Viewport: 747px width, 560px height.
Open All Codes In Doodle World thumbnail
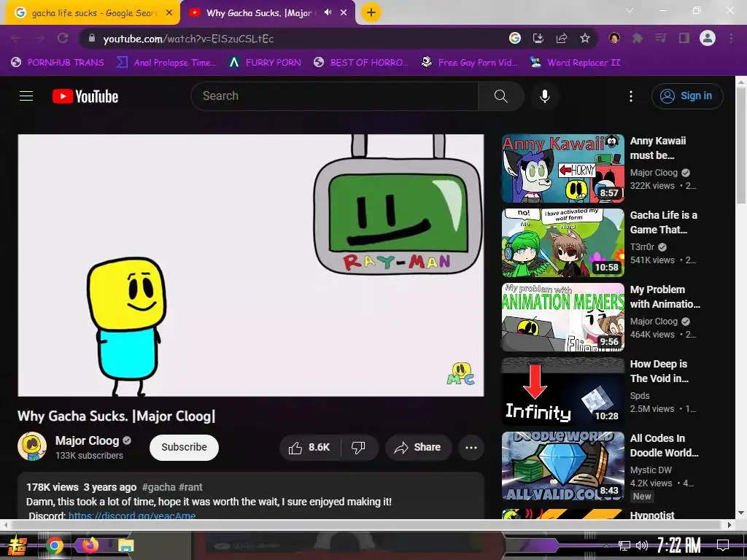coord(563,466)
